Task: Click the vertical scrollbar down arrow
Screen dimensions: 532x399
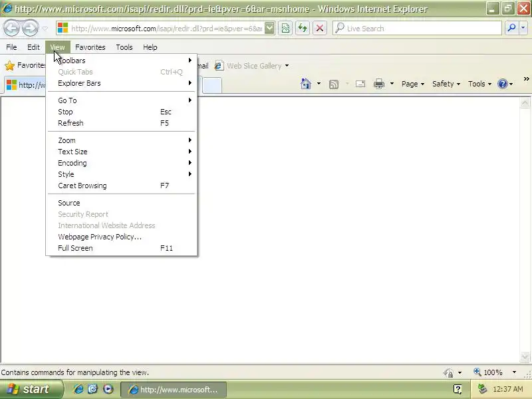Action: pyautogui.click(x=525, y=356)
